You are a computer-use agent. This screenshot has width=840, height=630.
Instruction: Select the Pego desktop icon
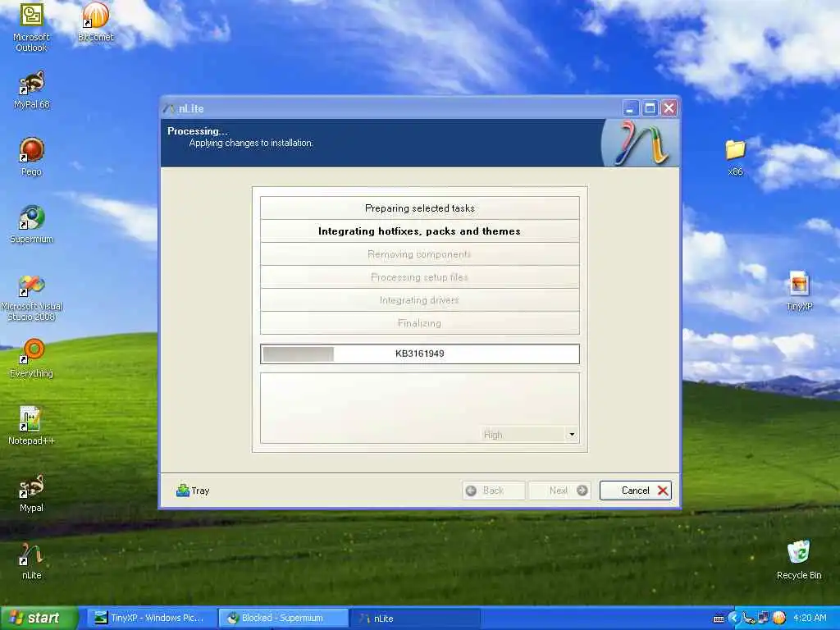32,157
